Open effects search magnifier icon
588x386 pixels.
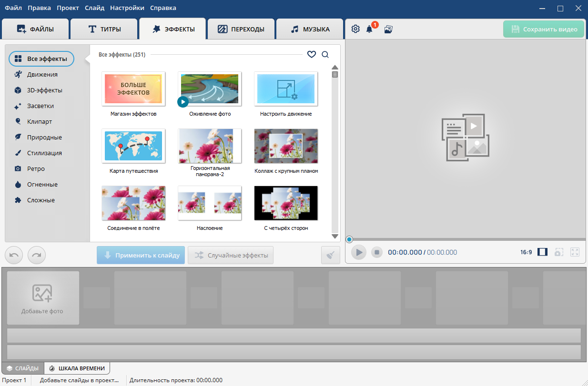tap(325, 54)
